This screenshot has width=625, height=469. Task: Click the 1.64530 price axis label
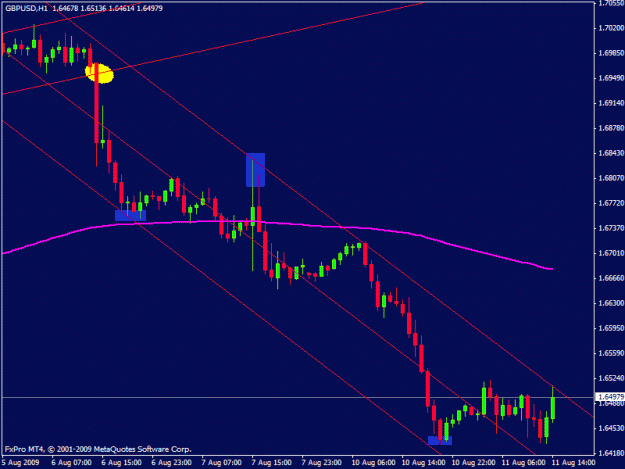(x=611, y=428)
